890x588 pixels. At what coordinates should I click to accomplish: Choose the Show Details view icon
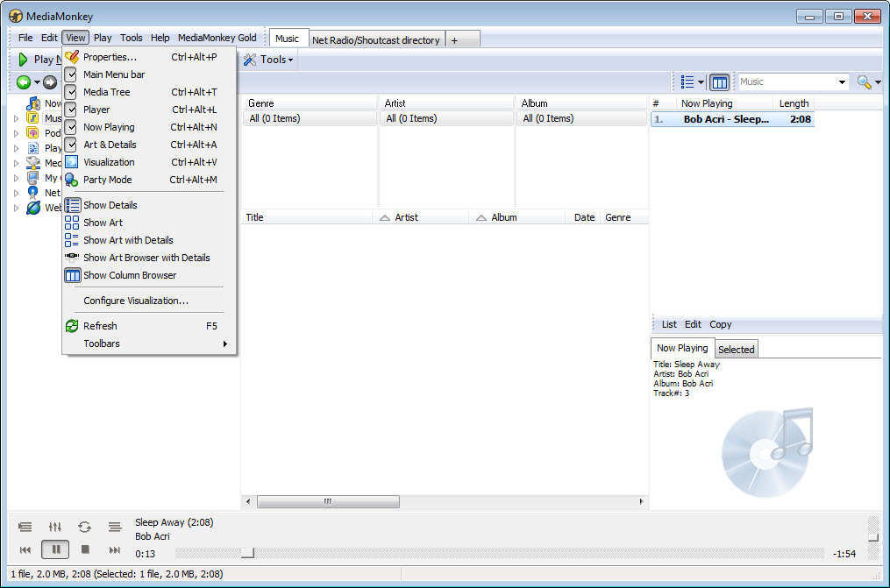click(x=72, y=205)
